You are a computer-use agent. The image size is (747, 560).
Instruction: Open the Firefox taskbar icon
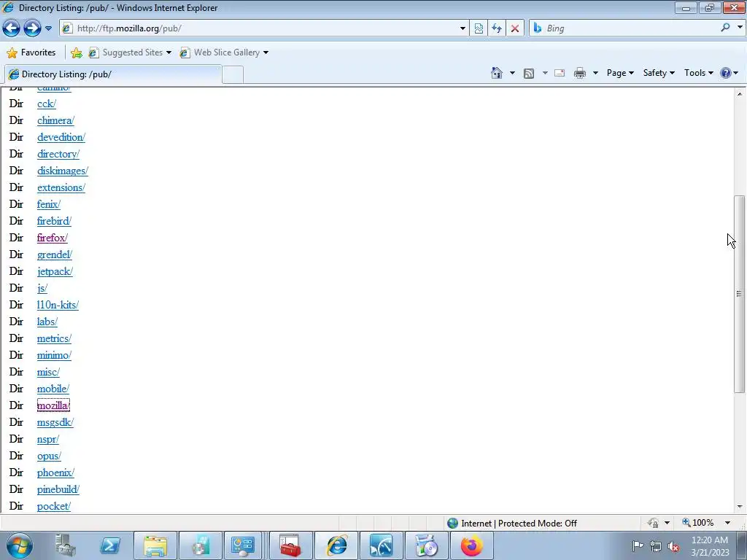(x=471, y=545)
